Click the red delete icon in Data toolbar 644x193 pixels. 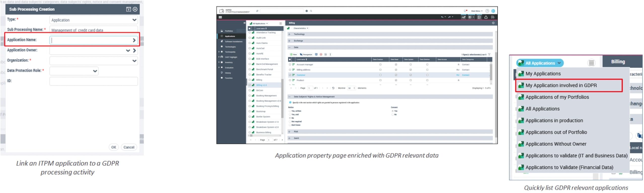321,54
